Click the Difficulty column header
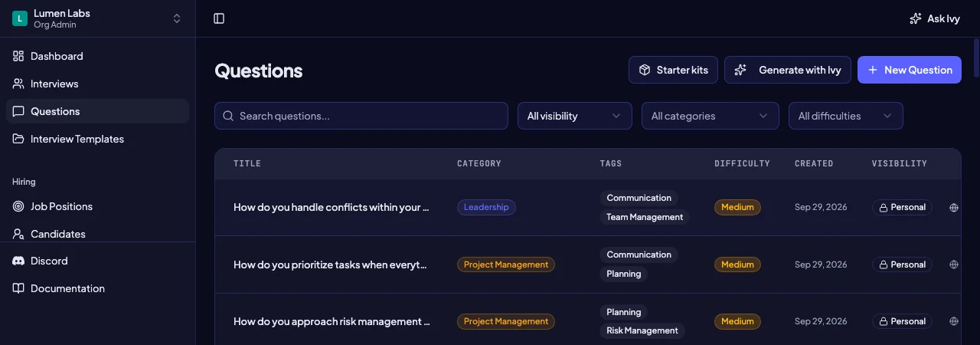The height and width of the screenshot is (345, 980). 742,163
